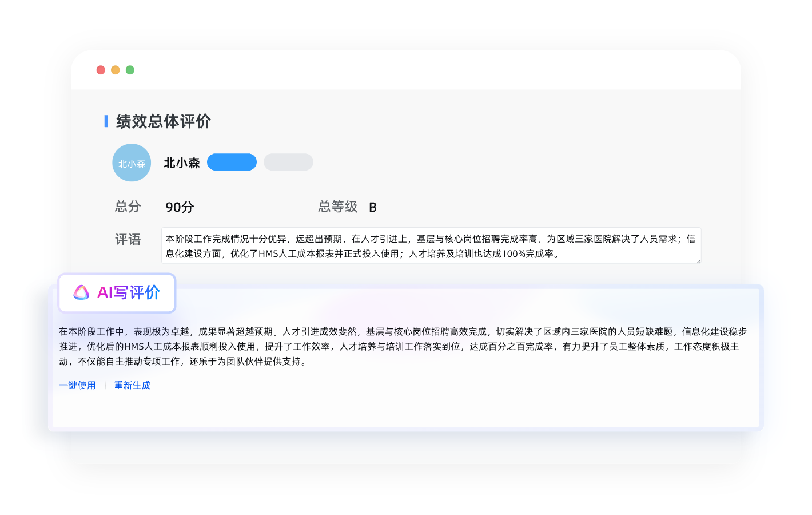Maximize the window using the green dot
812x515 pixels.
pos(130,70)
